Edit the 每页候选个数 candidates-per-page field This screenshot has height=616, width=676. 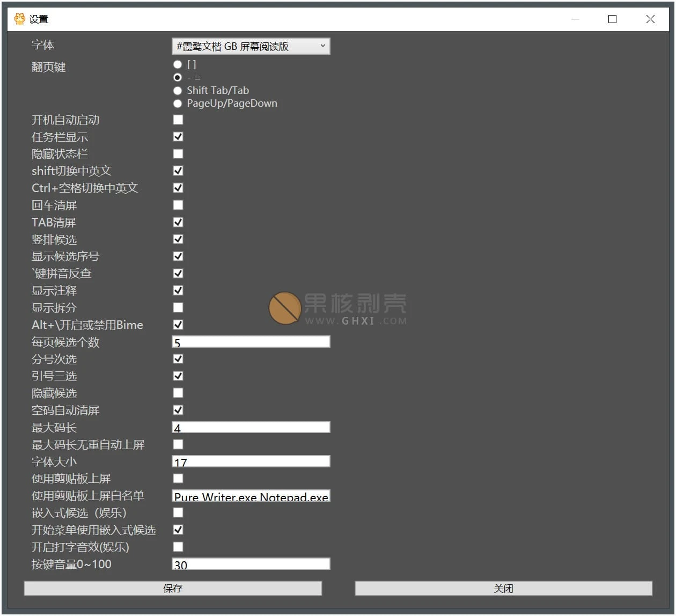pos(251,341)
